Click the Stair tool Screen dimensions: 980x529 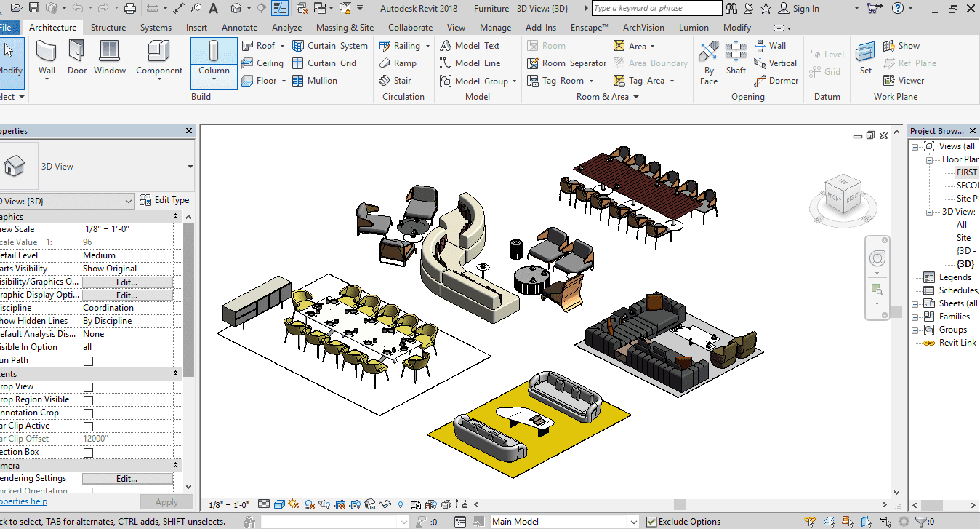coord(395,81)
